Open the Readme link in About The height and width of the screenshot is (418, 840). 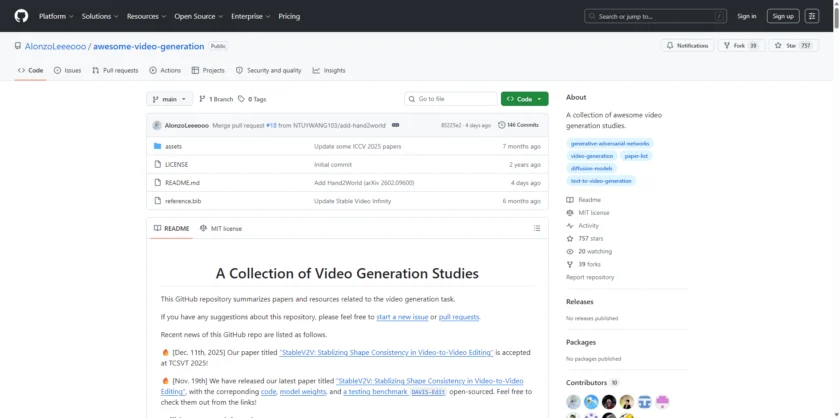(x=583, y=200)
